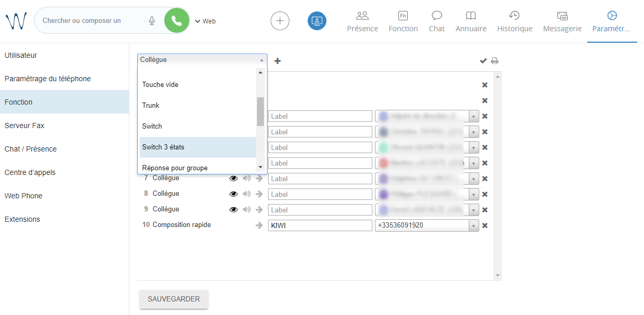Open Centre d'appels in the sidebar
This screenshot has height=315, width=644.
(30, 172)
